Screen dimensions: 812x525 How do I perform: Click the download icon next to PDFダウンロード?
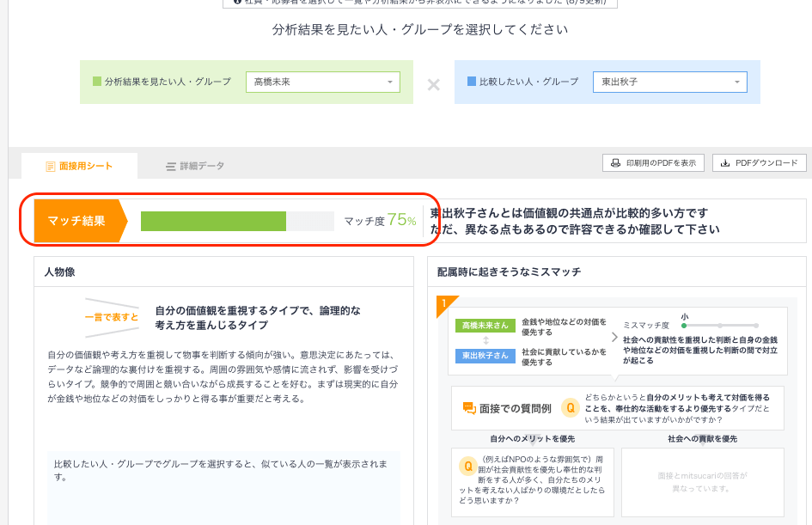pyautogui.click(x=724, y=162)
